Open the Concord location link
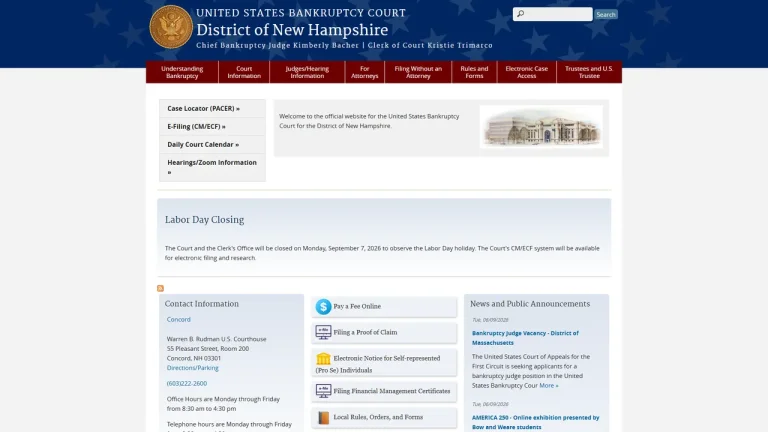This screenshot has height=432, width=768. pos(178,319)
